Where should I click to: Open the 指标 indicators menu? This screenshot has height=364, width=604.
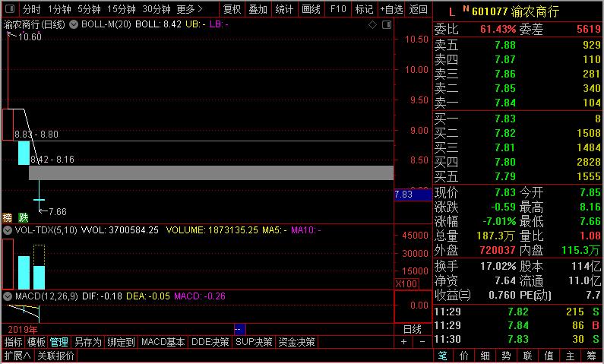coord(14,342)
